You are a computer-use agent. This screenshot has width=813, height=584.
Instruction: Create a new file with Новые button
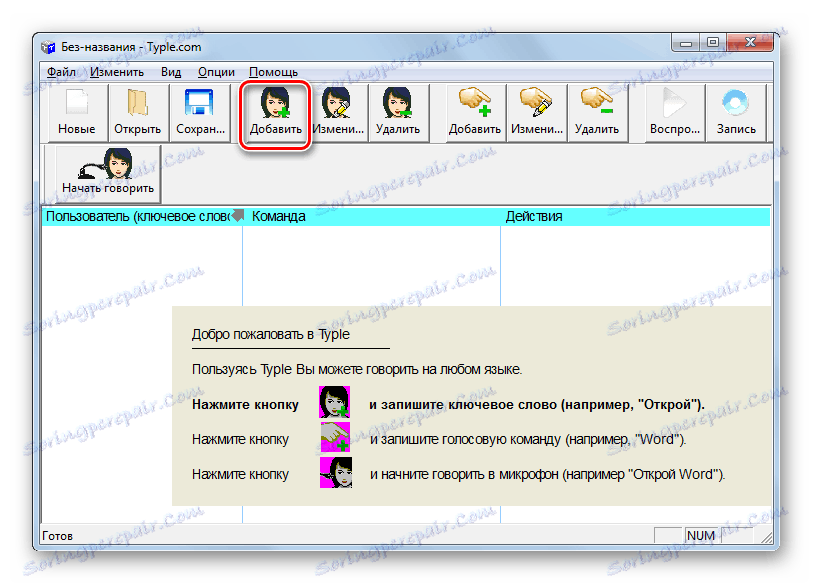pyautogui.click(x=77, y=112)
